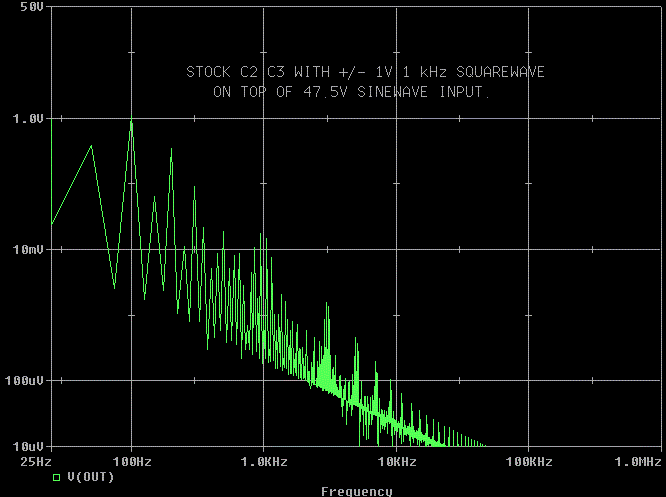Select the 100uV y-axis label
The width and height of the screenshot is (666, 497).
(25, 381)
